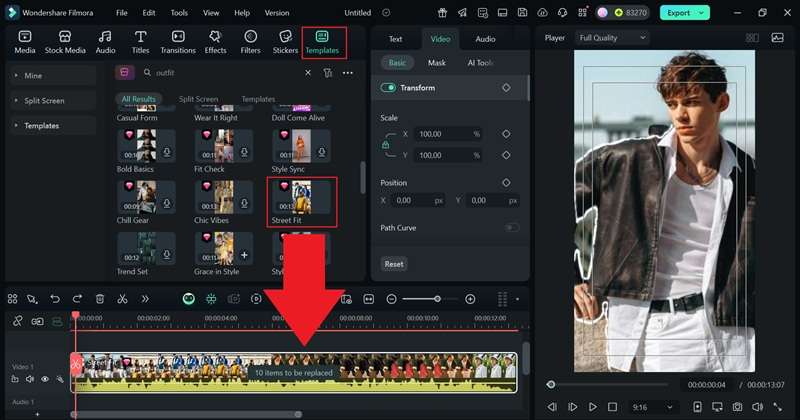
Task: Click the timeline horizontal scrollbar
Action: point(187,414)
